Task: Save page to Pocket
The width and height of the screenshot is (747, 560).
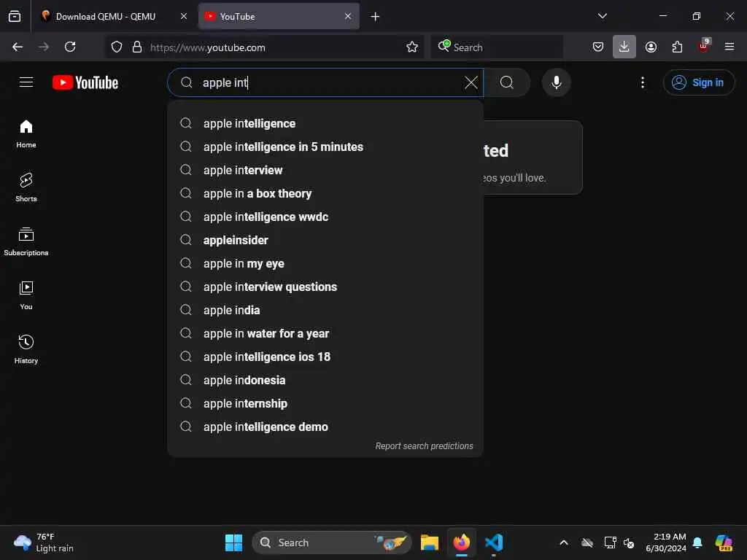Action: click(598, 47)
